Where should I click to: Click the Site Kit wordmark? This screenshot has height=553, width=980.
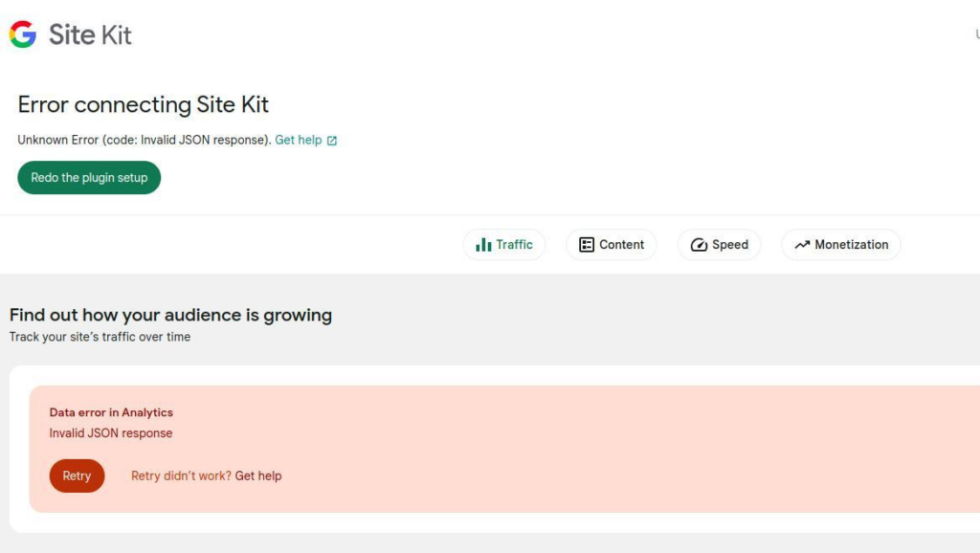pos(89,34)
